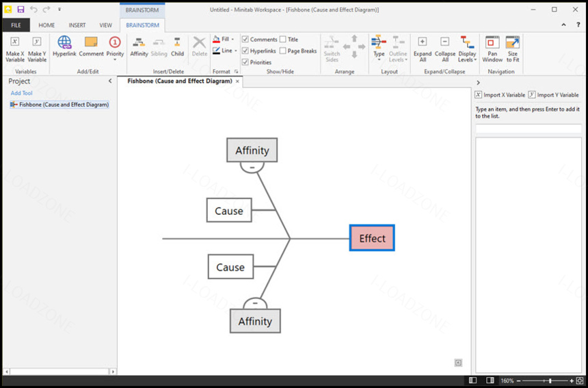Insert an Affinity with the ribbon button
588x388 pixels.
139,47
